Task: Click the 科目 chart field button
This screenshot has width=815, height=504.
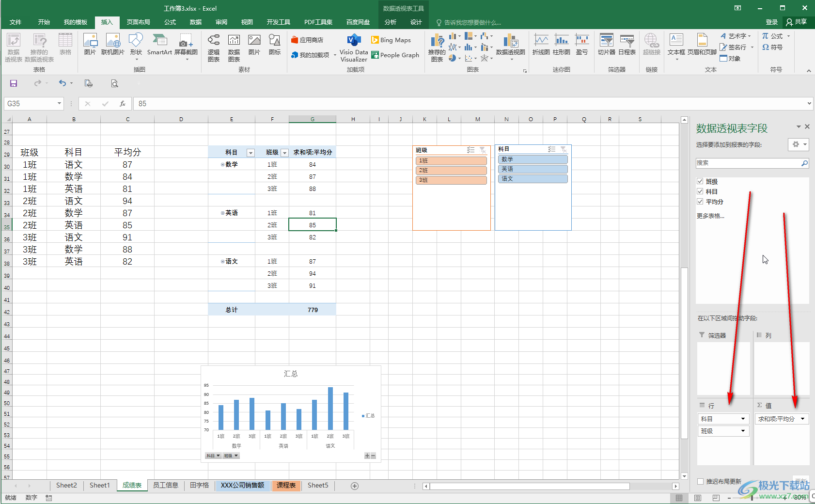Action: (x=213, y=456)
